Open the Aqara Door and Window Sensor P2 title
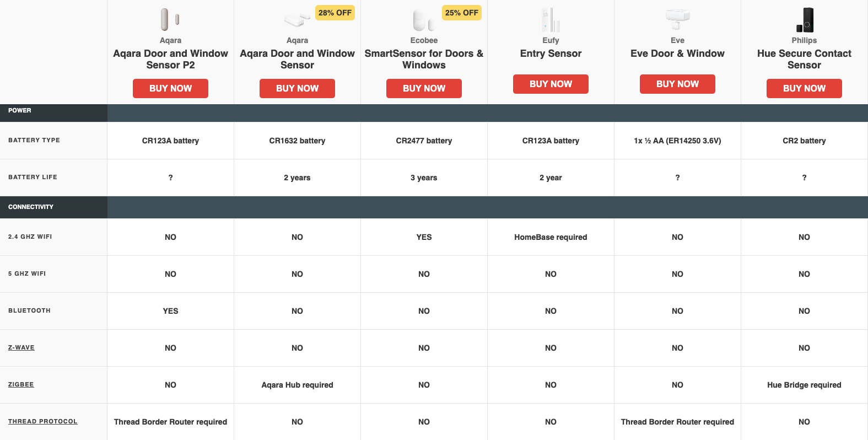Screen dimensions: 868x440 point(170,59)
